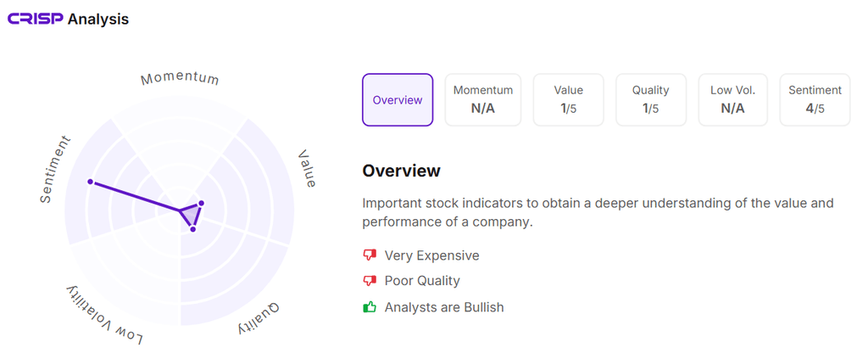Click the green thumbs-up icon
This screenshot has height=359, width=868.
tap(370, 307)
